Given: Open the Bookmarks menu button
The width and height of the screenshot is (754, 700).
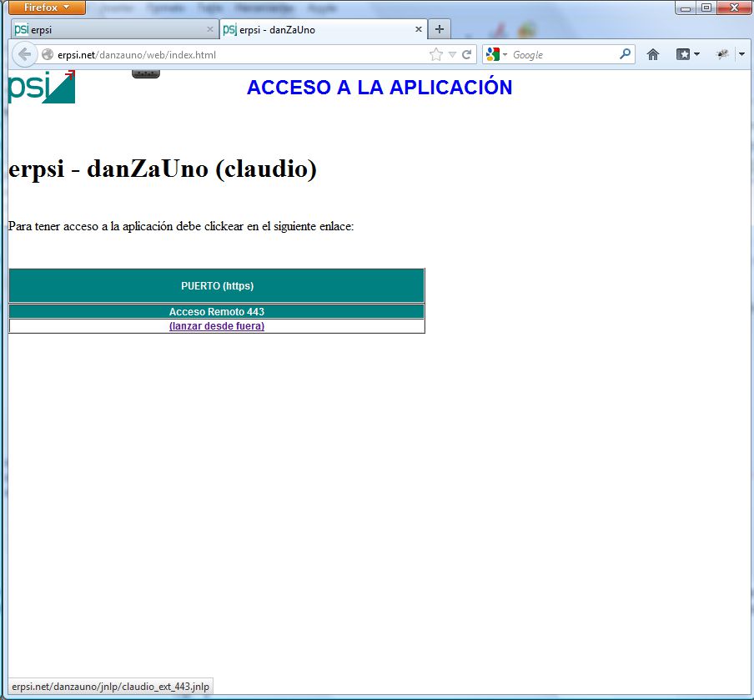Looking at the screenshot, I should 687,54.
